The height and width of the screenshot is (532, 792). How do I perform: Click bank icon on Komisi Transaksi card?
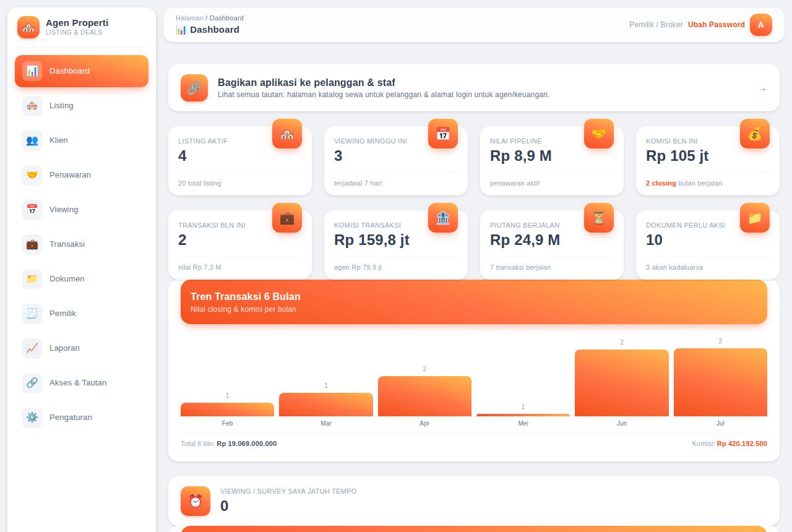(443, 218)
